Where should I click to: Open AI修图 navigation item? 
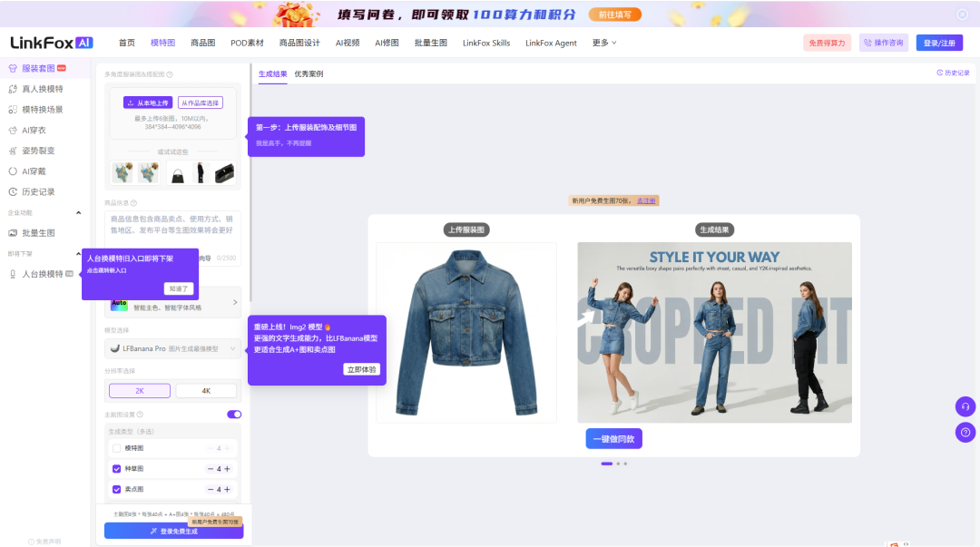coord(387,43)
